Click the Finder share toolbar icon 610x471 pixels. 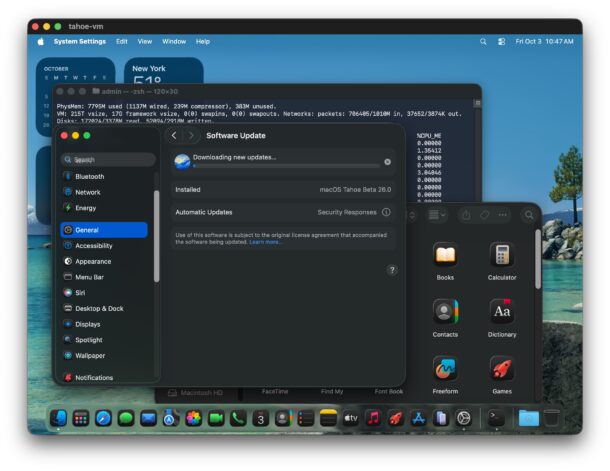[x=466, y=215]
